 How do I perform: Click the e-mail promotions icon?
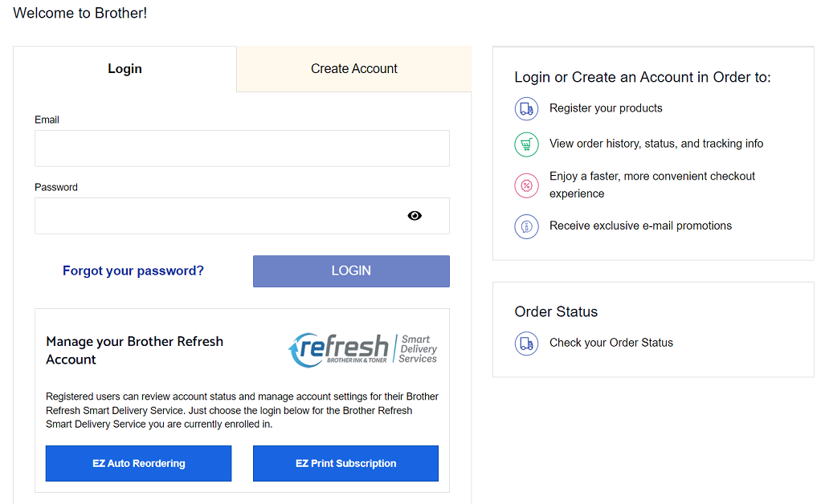pyautogui.click(x=526, y=226)
